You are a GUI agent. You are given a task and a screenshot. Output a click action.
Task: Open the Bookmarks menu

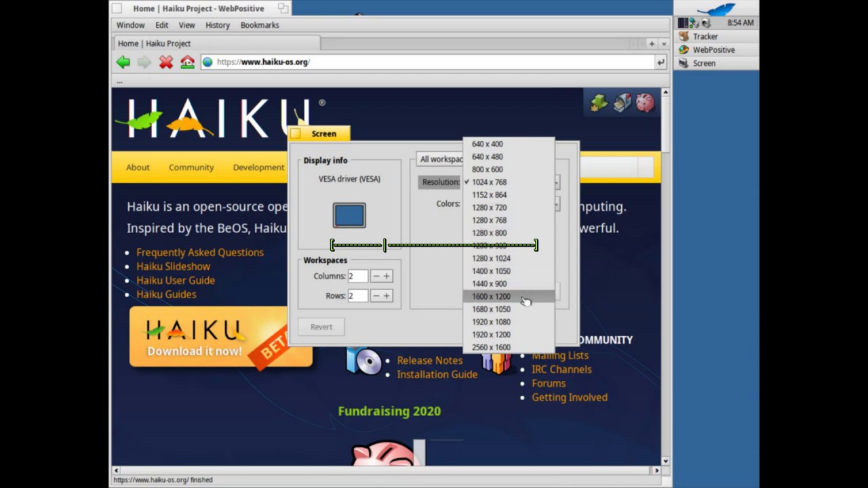coord(260,25)
